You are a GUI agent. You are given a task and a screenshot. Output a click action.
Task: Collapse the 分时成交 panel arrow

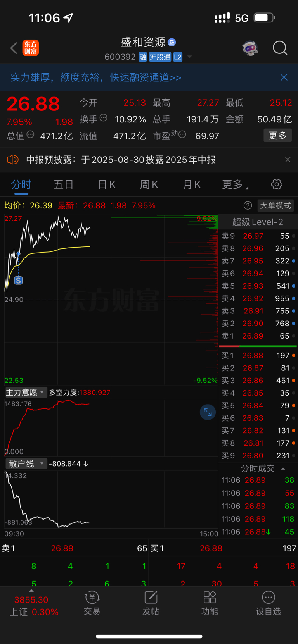[x=283, y=468]
